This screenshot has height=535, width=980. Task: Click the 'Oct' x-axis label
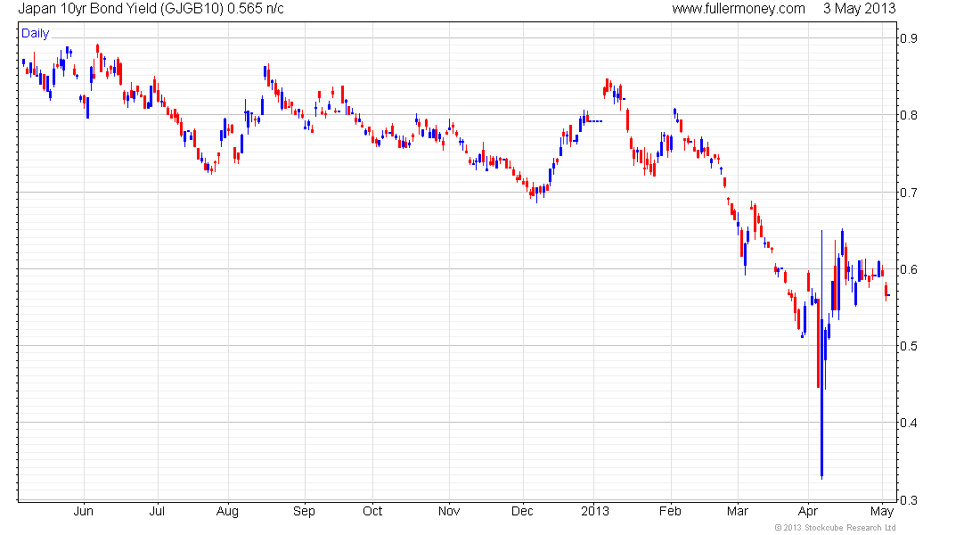pyautogui.click(x=372, y=511)
